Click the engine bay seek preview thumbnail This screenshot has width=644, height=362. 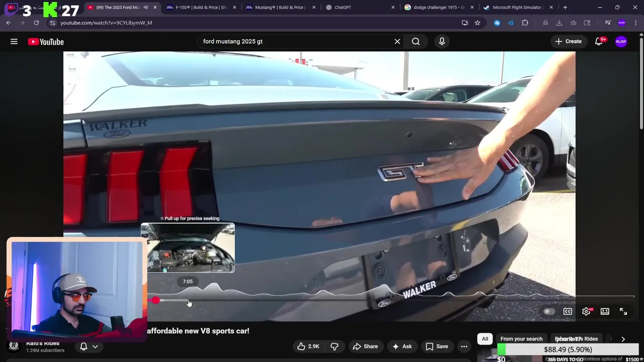point(188,248)
